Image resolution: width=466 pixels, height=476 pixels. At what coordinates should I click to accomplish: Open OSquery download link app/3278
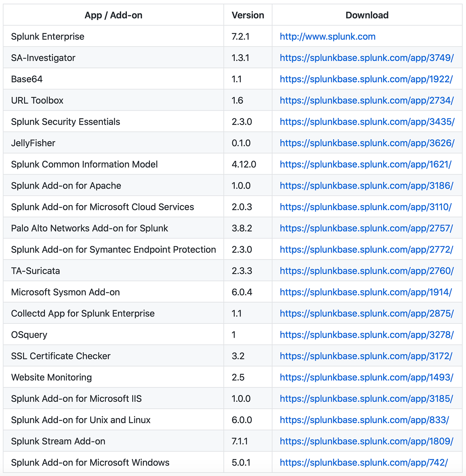pyautogui.click(x=367, y=335)
